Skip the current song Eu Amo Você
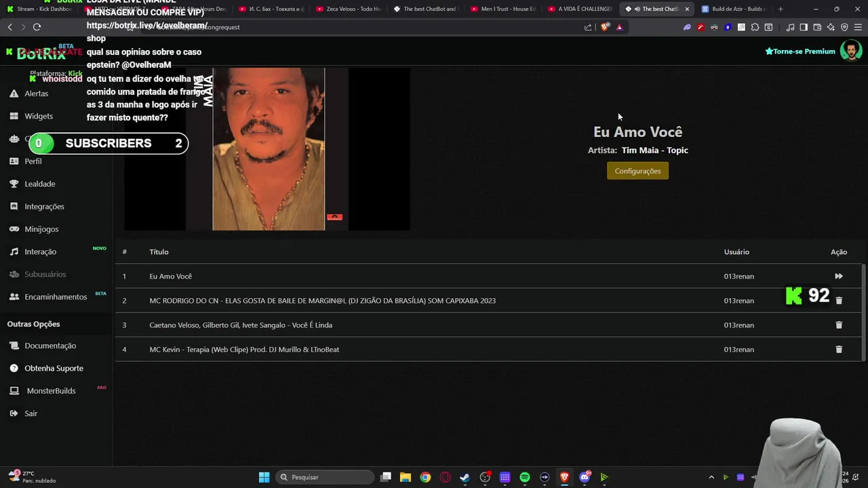Image resolution: width=868 pixels, height=488 pixels. (839, 276)
